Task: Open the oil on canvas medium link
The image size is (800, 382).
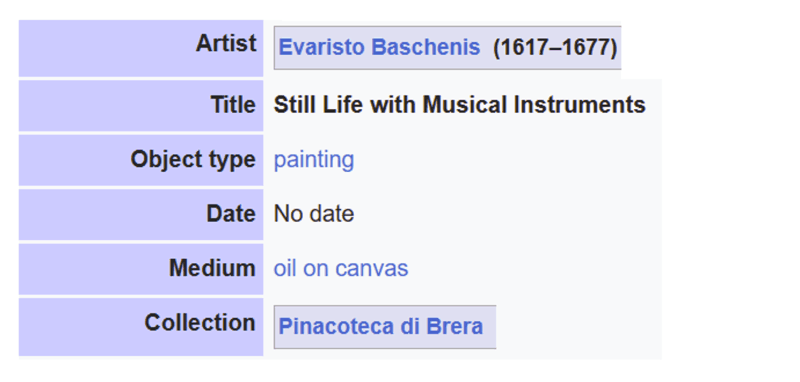Action: point(341,268)
